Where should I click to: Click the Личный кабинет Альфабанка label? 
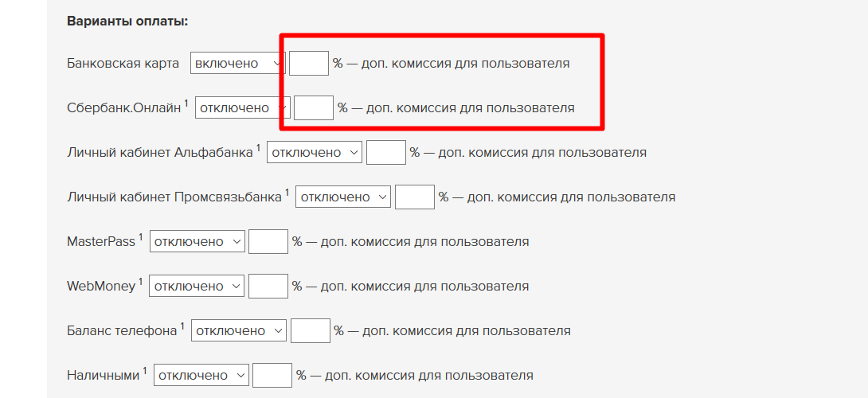pos(160,152)
